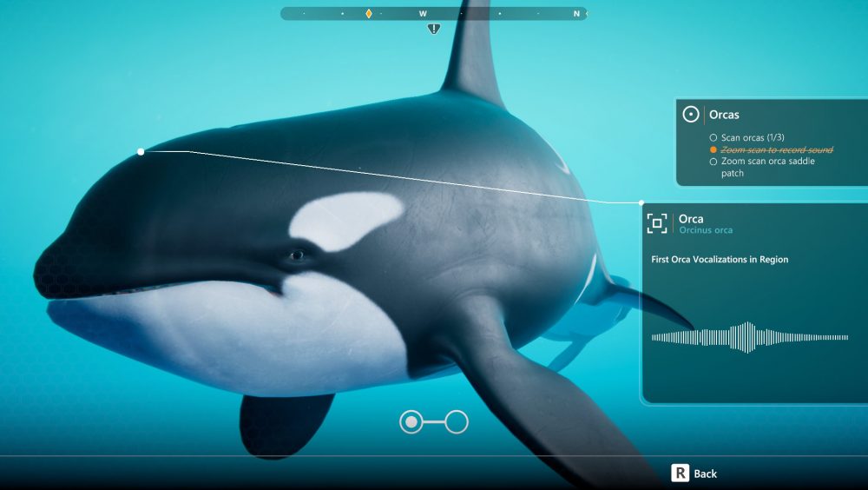The height and width of the screenshot is (490, 868).
Task: Click the Orcas objective target icon
Action: coord(691,115)
